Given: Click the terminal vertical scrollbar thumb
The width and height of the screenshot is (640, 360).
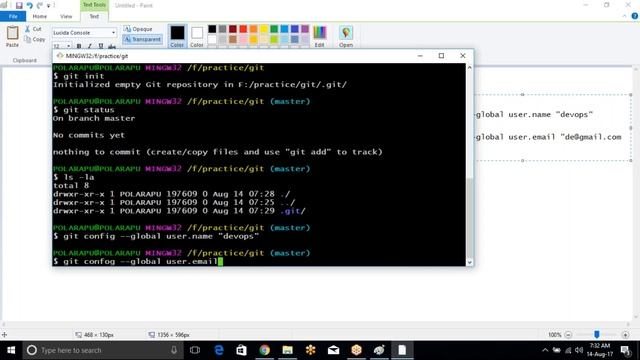Looking at the screenshot, I should [x=469, y=218].
